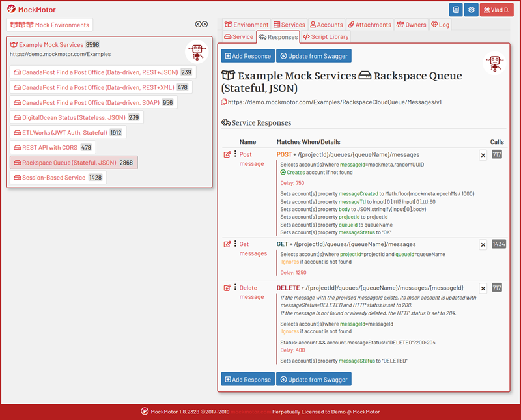Edit the Get messages response via pencil icon
Viewport: 521px width, 420px height.
click(226, 243)
